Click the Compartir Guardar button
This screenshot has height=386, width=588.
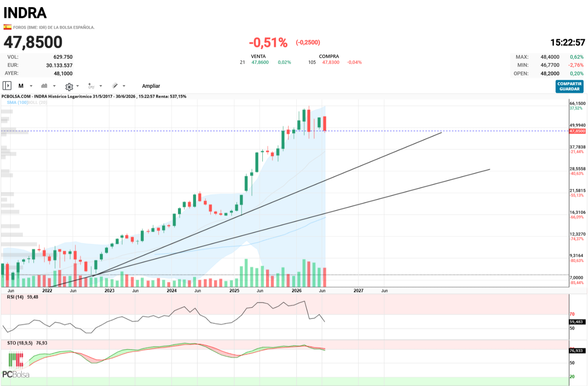click(569, 86)
